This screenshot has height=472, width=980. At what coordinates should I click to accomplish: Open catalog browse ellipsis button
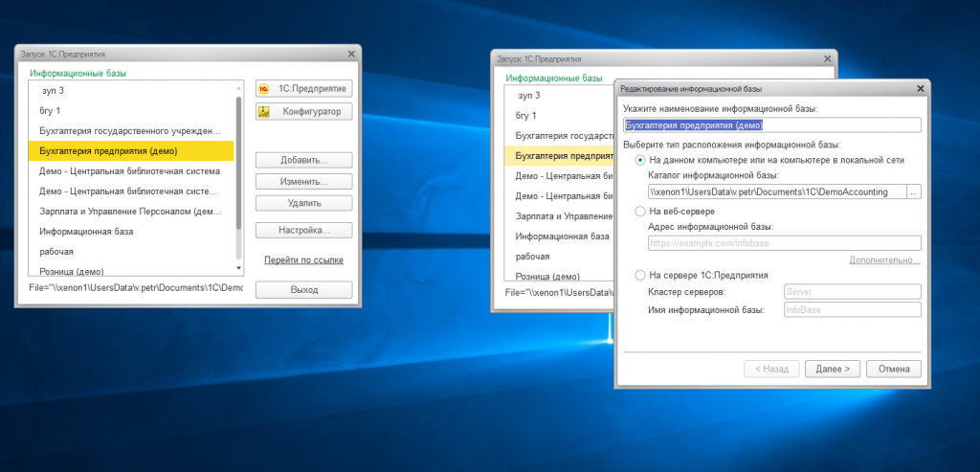[x=914, y=191]
